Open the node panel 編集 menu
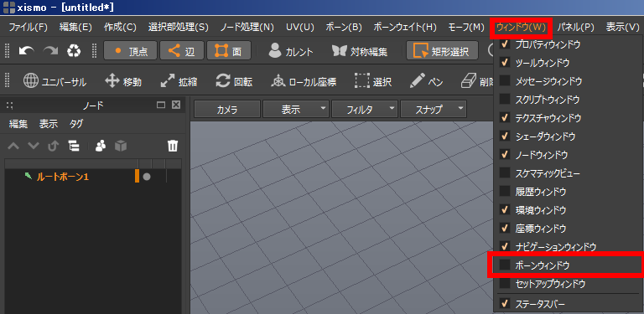This screenshot has height=314, width=644. click(x=18, y=124)
